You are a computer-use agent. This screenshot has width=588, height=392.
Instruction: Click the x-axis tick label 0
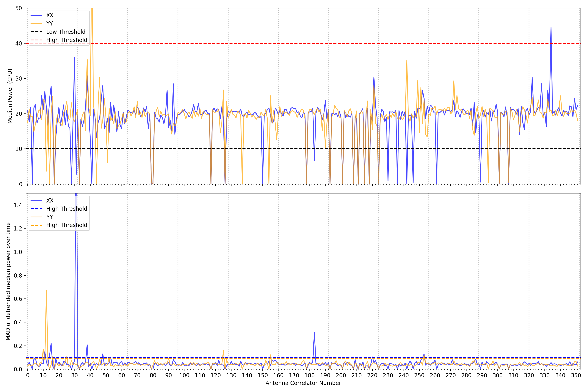(27, 375)
